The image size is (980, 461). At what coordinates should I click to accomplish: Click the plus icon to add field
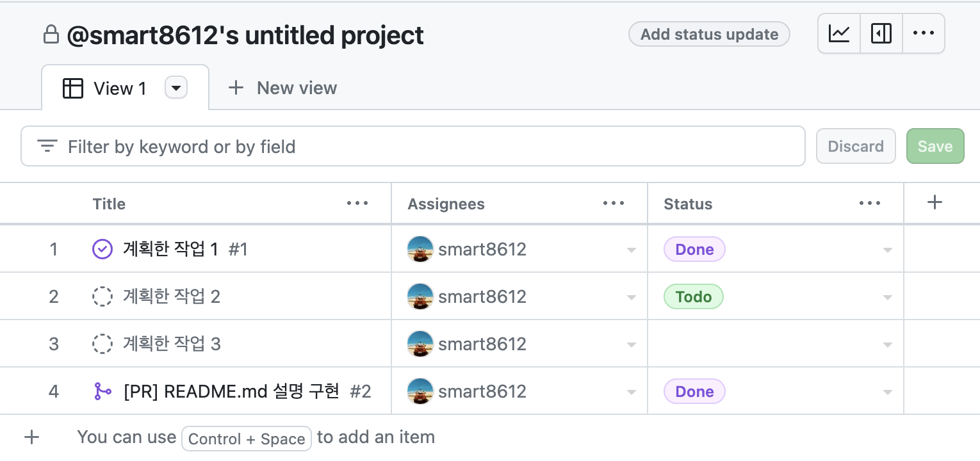click(x=935, y=203)
